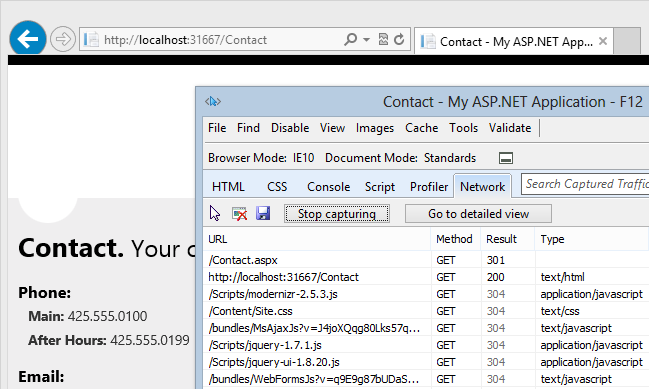Viewport: 649px width, 389px height.
Task: Click the search magnifier in address bar
Action: pyautogui.click(x=350, y=39)
